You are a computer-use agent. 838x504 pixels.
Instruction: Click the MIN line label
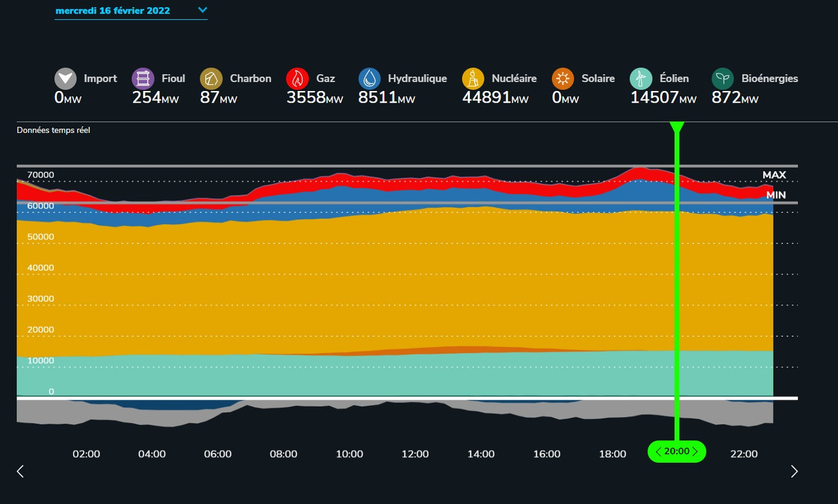click(x=776, y=195)
